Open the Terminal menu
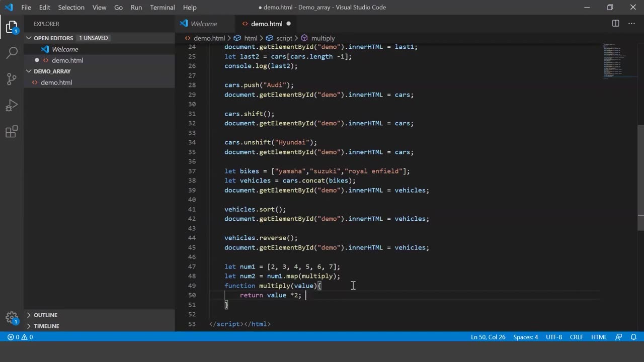644x362 pixels. pos(163,8)
